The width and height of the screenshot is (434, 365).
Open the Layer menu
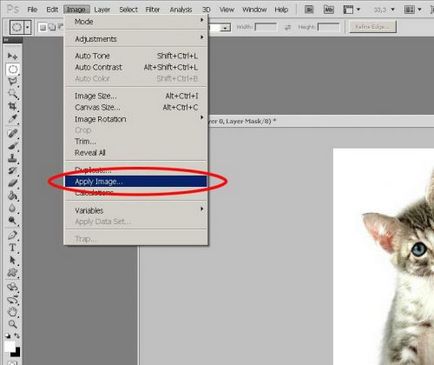pyautogui.click(x=102, y=9)
